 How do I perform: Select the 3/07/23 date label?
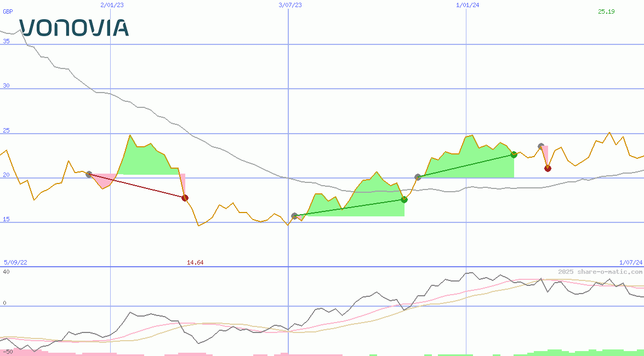(x=290, y=5)
